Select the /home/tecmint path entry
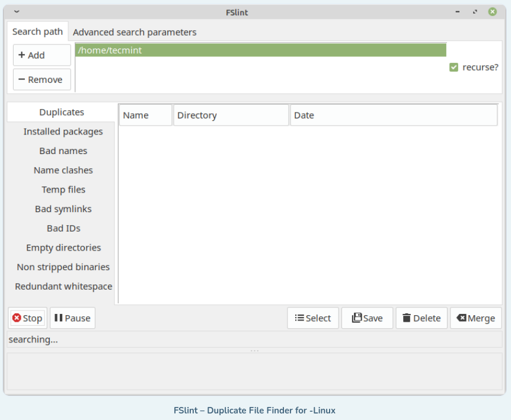Image resolution: width=511 pixels, height=420 pixels. (260, 50)
